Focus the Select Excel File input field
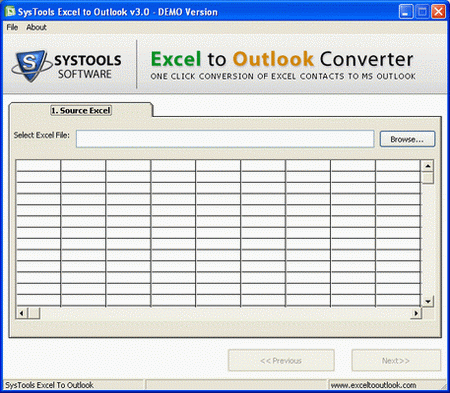The height and width of the screenshot is (393, 450). point(225,139)
